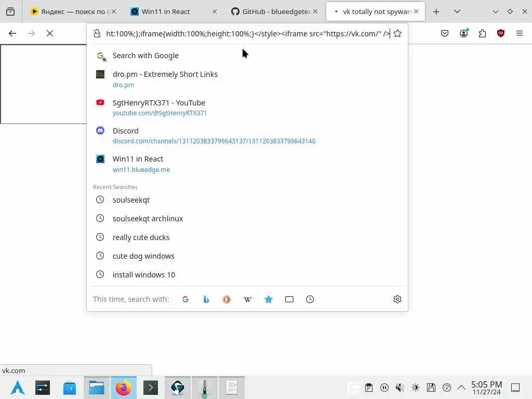The height and width of the screenshot is (399, 532).
Task: Open Konsole terminal from taskbar
Action: [150, 388]
